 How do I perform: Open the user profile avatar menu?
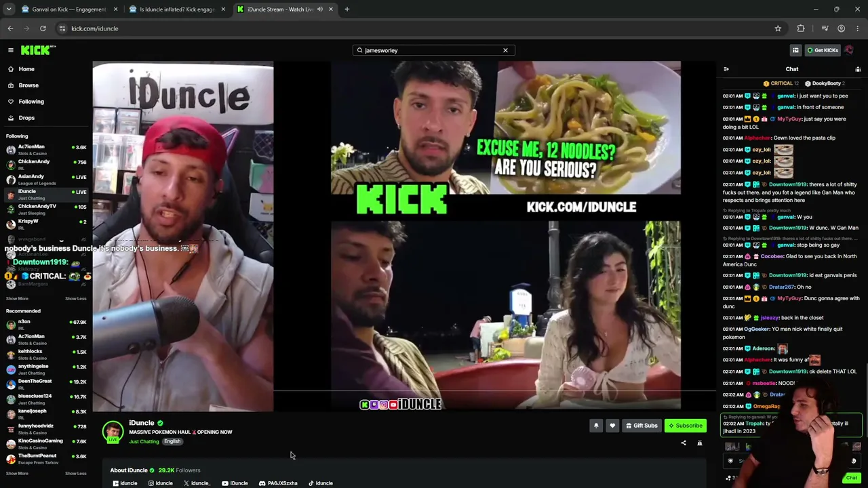tap(849, 50)
